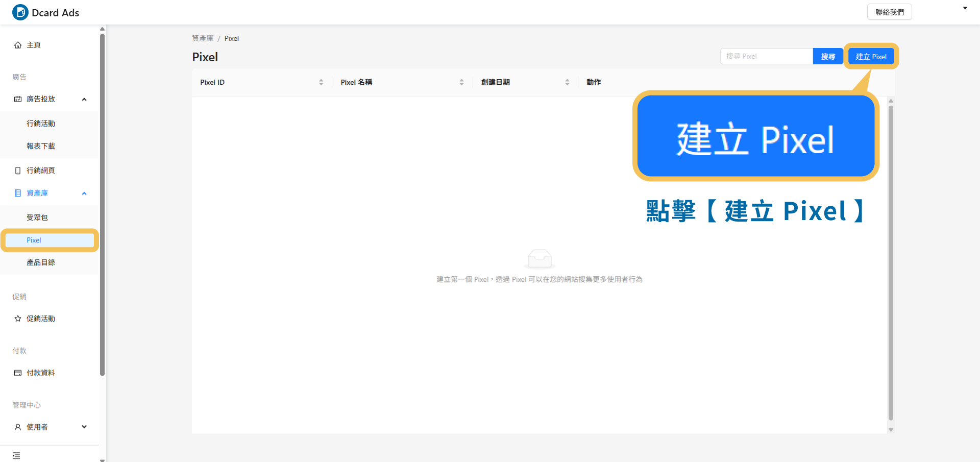The image size is (980, 462).
Task: Select 行銷活動 in the sidebar menu
Action: [41, 123]
